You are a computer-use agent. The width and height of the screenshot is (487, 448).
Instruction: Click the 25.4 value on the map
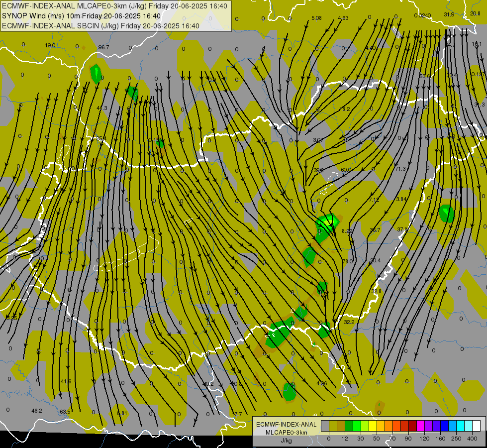101,139
